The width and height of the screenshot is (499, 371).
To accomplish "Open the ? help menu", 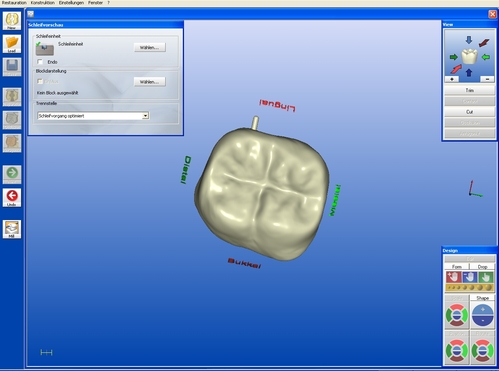I will (x=108, y=3).
